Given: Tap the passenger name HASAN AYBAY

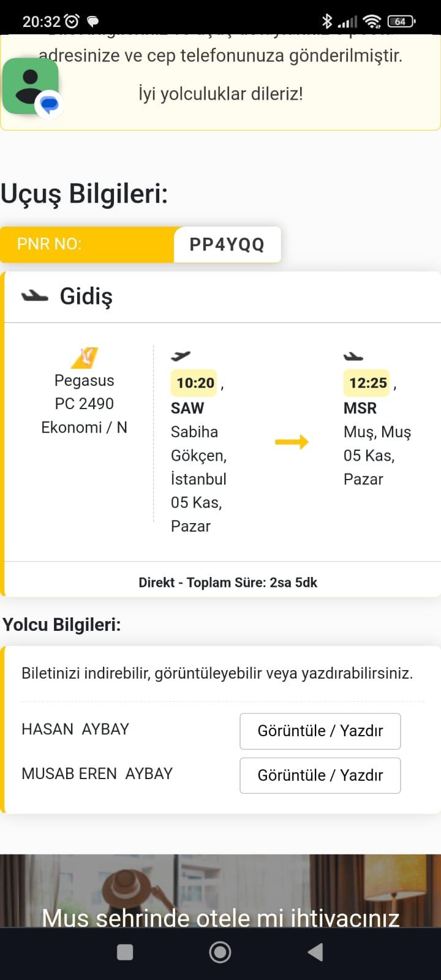Looking at the screenshot, I should (75, 729).
